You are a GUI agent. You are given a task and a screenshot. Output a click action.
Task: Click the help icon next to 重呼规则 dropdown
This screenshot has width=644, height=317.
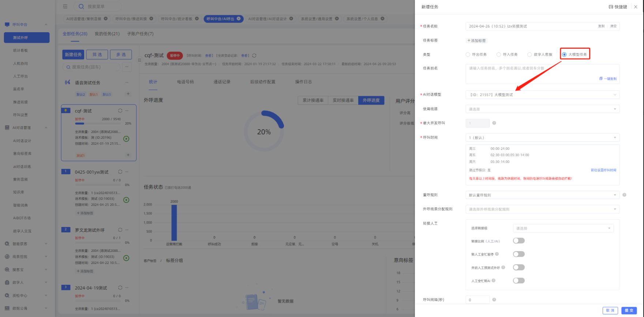tap(624, 195)
